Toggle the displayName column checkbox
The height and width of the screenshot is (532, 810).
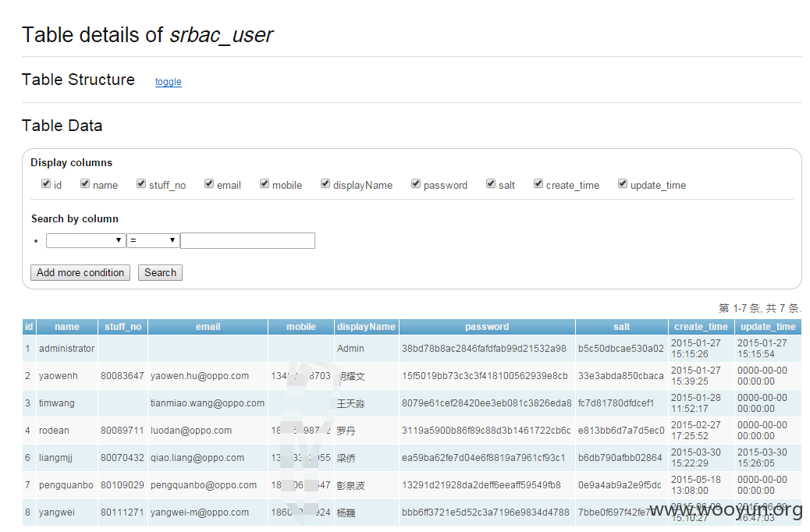(x=325, y=184)
